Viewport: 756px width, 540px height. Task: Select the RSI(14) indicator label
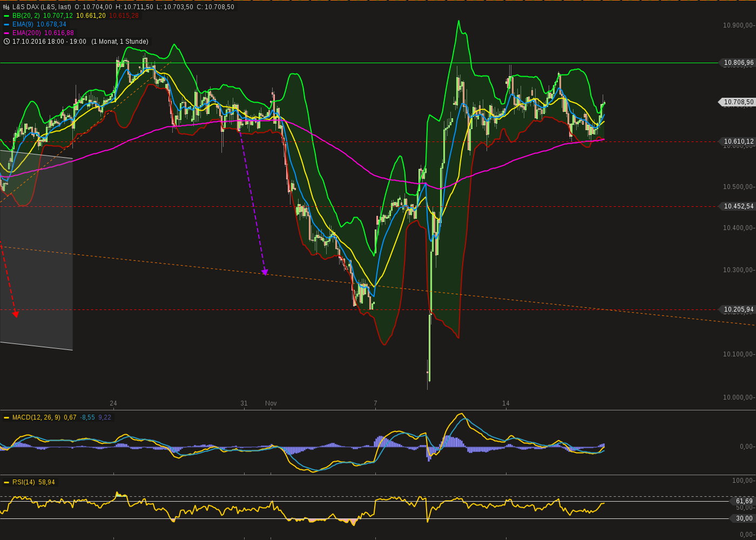pos(24,482)
